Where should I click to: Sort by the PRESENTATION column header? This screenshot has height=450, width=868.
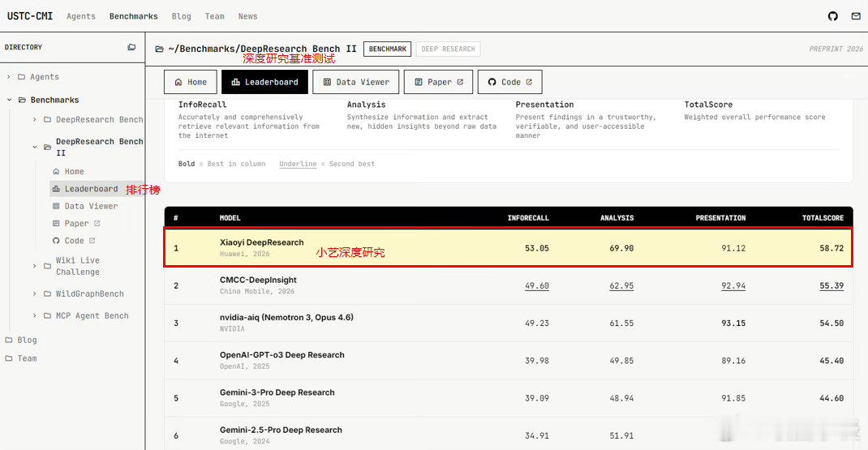[x=720, y=218]
